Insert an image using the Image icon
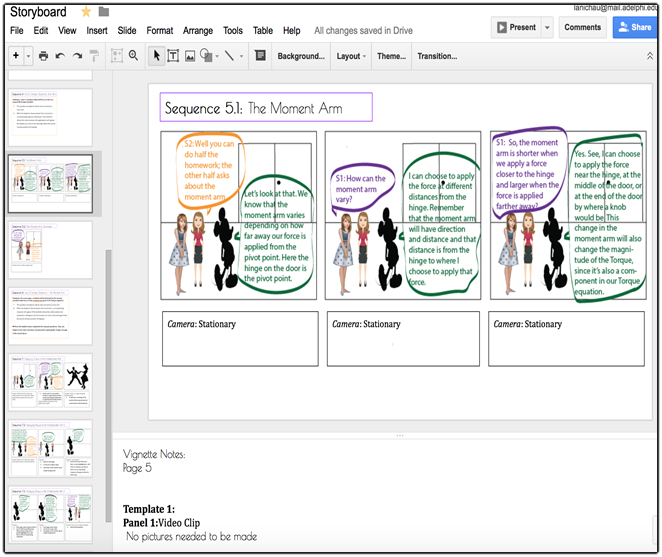 190,56
